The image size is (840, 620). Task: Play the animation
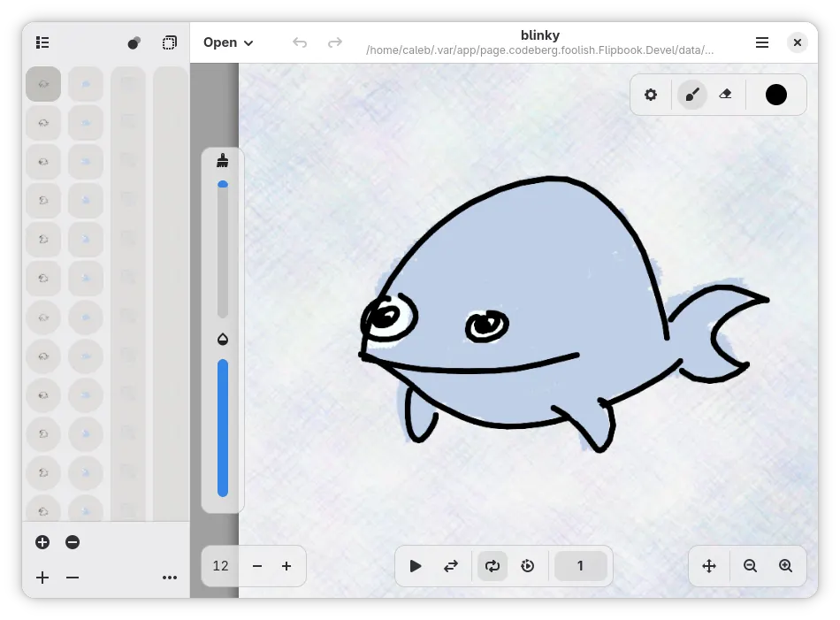(x=416, y=566)
